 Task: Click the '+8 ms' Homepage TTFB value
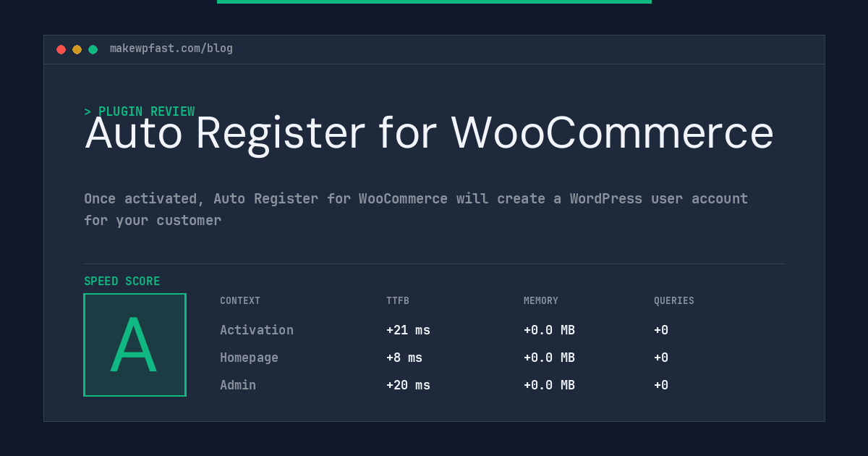[x=404, y=358]
